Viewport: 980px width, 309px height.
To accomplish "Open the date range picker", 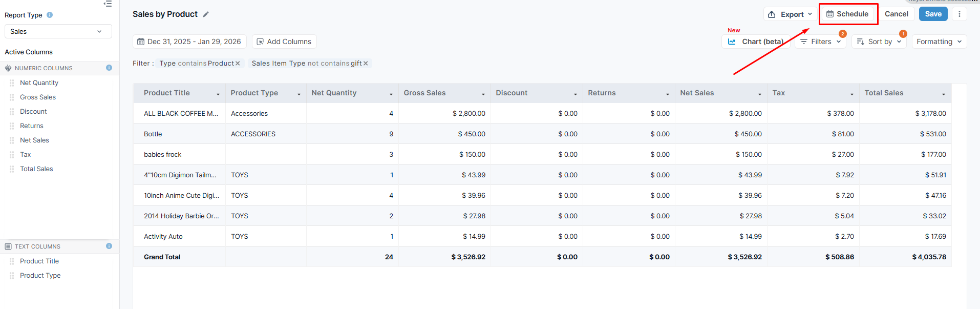I will 189,42.
